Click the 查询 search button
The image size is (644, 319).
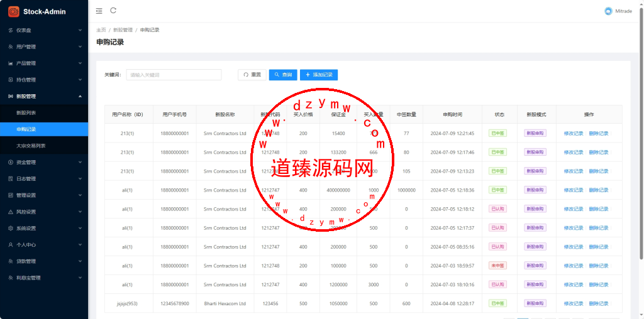click(x=283, y=75)
